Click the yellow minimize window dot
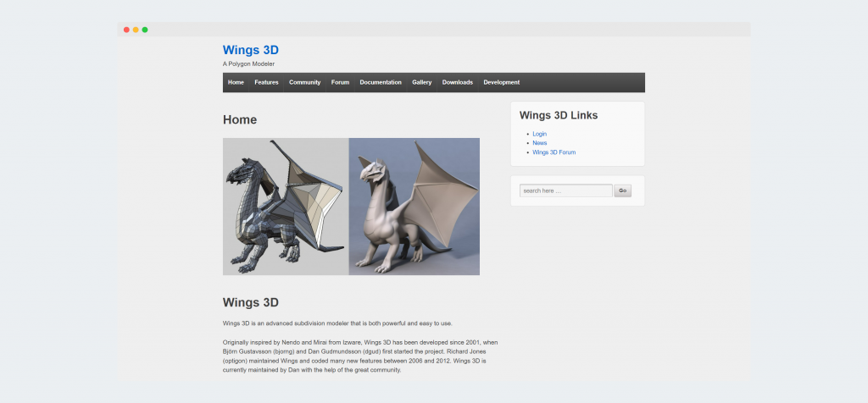The height and width of the screenshot is (403, 868). [x=136, y=30]
